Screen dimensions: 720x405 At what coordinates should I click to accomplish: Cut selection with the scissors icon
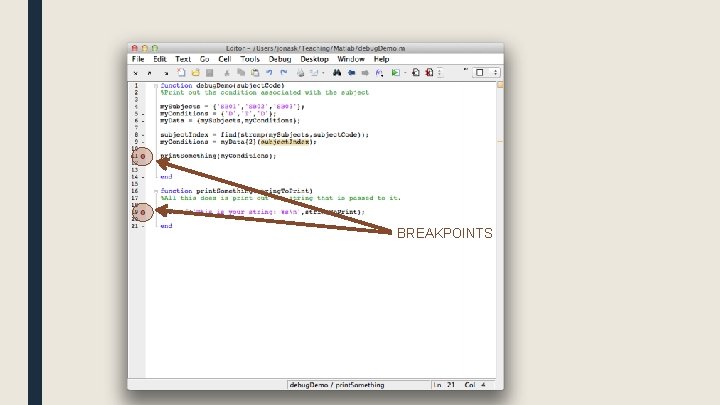tap(227, 73)
